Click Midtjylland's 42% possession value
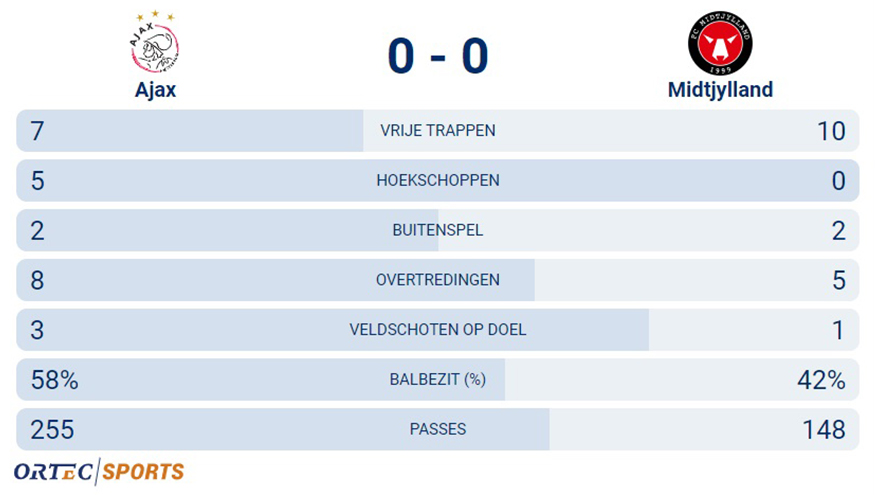This screenshot has height=495, width=880. (821, 380)
